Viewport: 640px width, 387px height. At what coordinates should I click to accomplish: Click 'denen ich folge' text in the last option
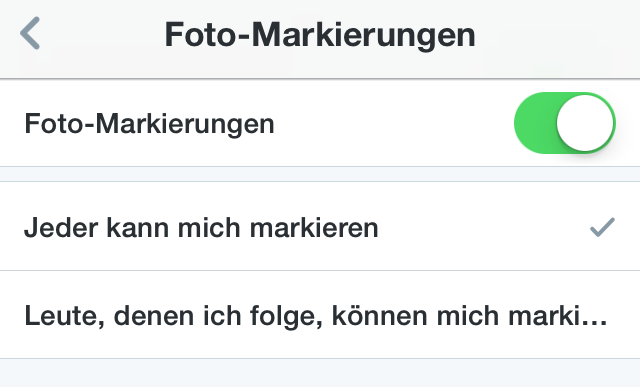point(218,316)
